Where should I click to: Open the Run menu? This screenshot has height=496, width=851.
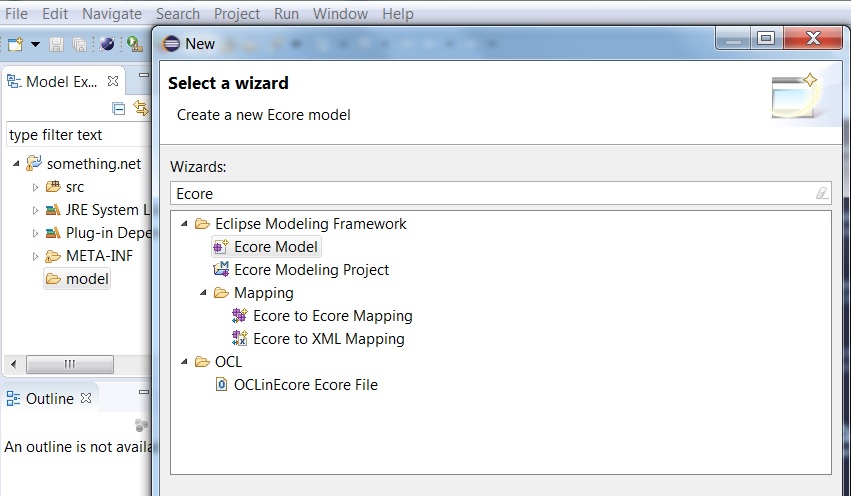(x=287, y=14)
